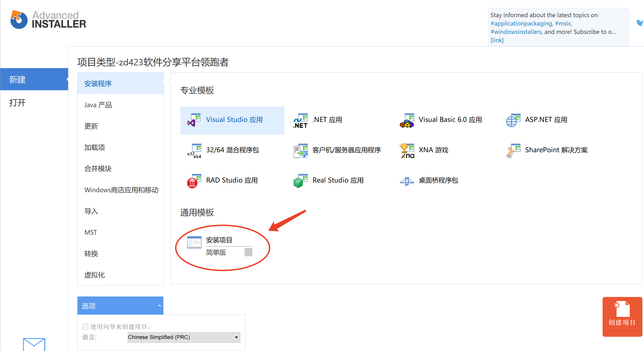The image size is (644, 351).
Task: Click the SharePoint 解决方案 icon
Action: coord(513,151)
